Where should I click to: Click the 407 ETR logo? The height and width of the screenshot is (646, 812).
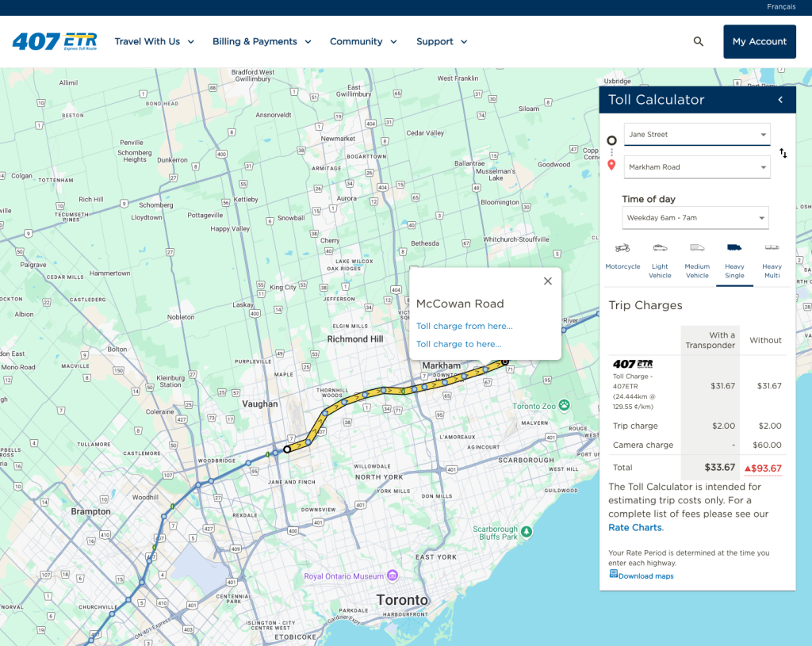pos(55,41)
